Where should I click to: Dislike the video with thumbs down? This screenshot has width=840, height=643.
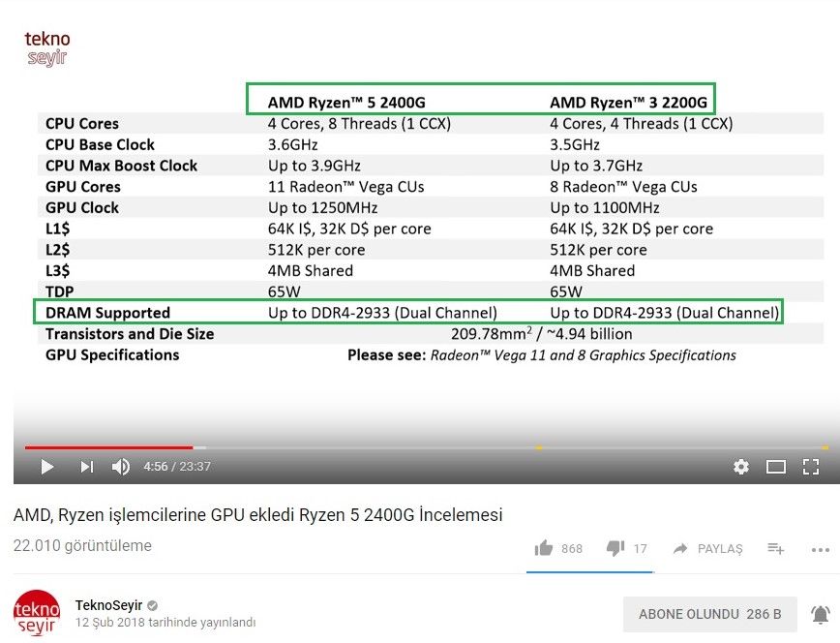pyautogui.click(x=615, y=548)
